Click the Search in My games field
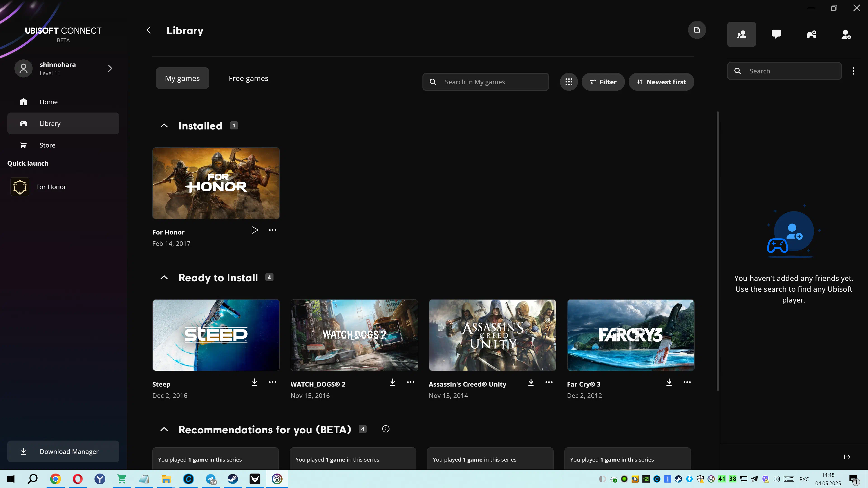This screenshot has height=488, width=868. (486, 82)
